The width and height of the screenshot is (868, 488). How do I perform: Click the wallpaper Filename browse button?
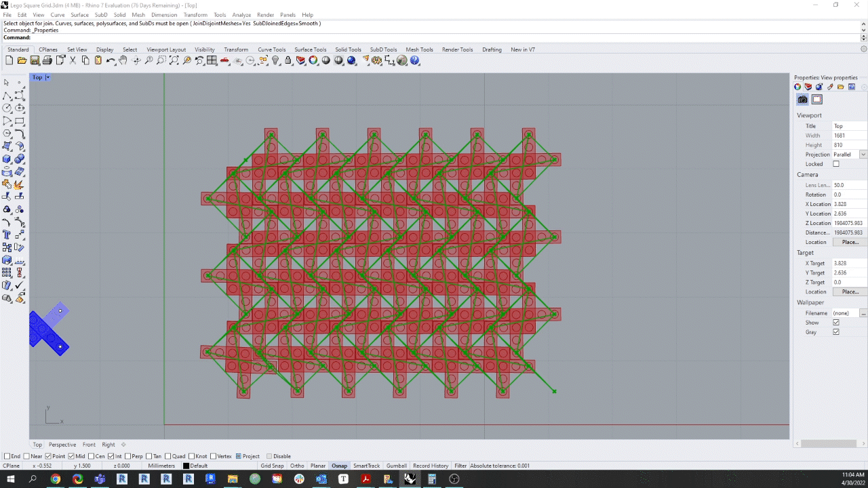(x=863, y=313)
